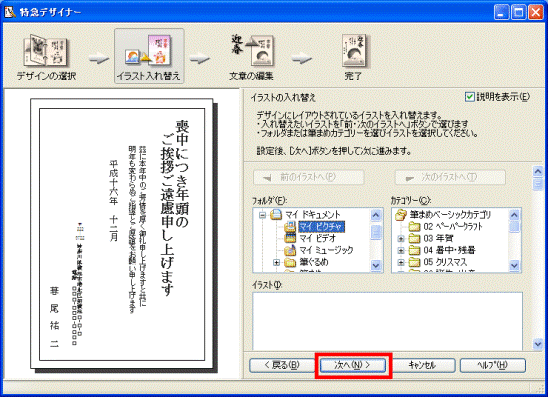
Task: Expand the 03 年賀 category
Action: [401, 239]
